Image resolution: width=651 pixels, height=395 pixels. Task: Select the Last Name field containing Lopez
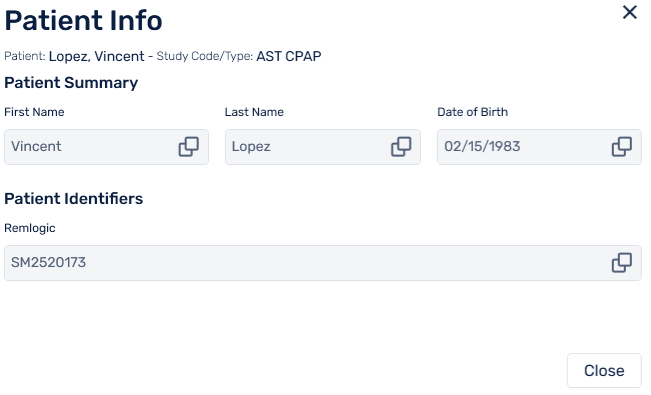point(323,147)
